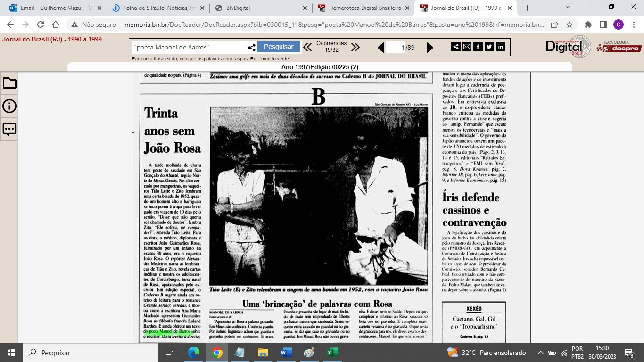Open a new browser tab
644x362 pixels.
pos(528,8)
